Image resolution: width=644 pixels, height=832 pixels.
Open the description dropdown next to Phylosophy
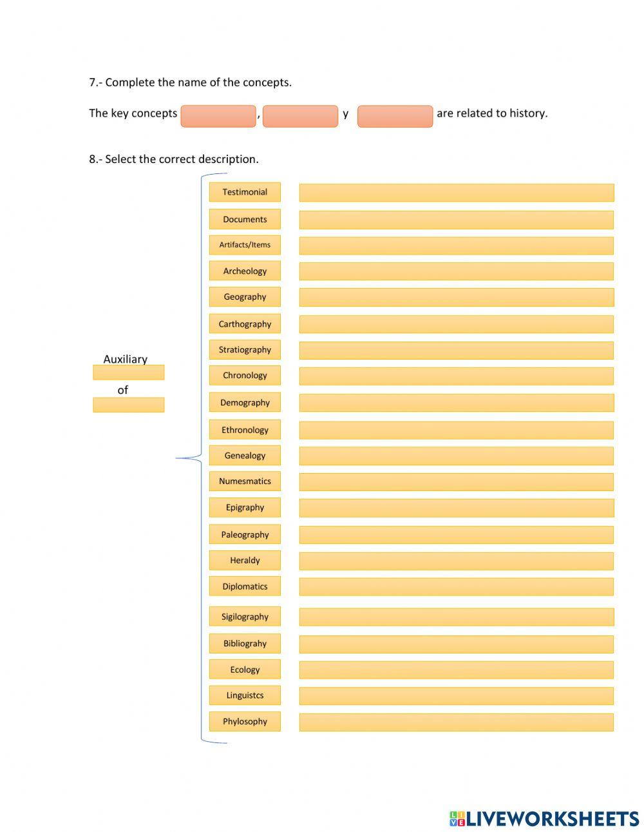(x=456, y=722)
